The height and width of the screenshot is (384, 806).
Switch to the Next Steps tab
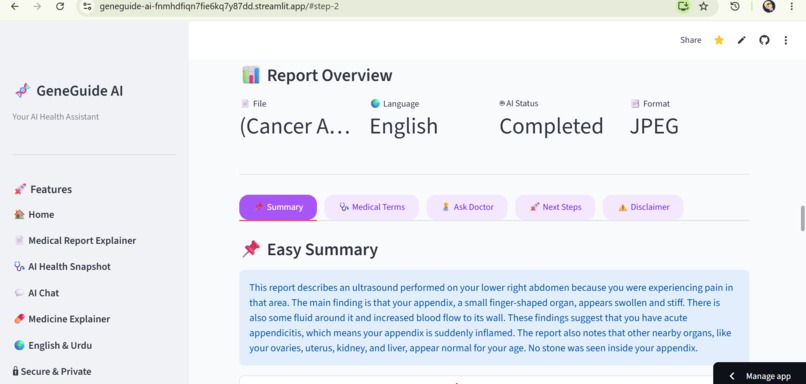[x=555, y=207]
